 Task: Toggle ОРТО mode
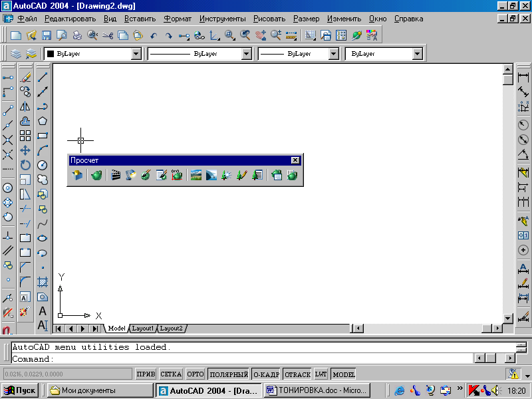195,374
